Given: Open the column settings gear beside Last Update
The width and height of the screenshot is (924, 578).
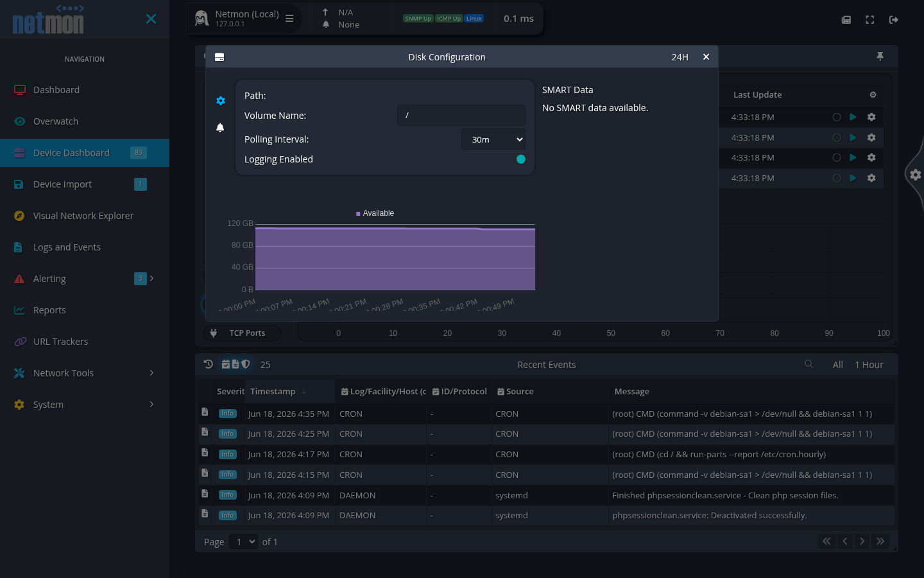Looking at the screenshot, I should click(x=873, y=94).
